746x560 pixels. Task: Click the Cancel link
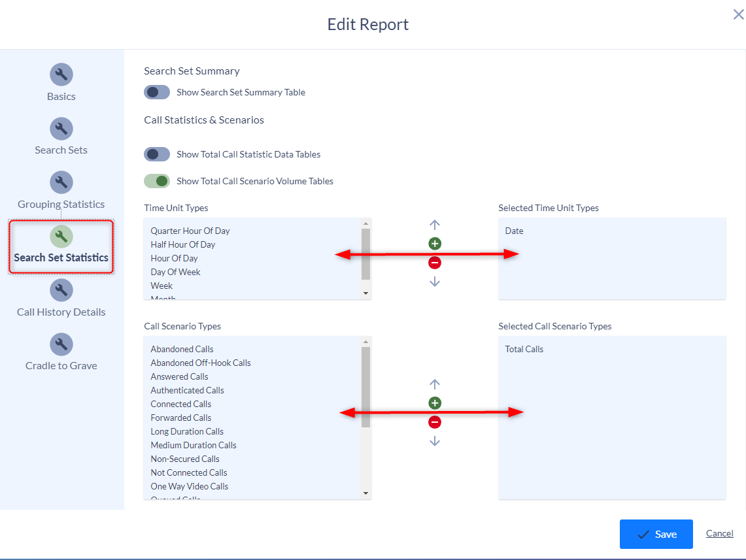pos(719,533)
